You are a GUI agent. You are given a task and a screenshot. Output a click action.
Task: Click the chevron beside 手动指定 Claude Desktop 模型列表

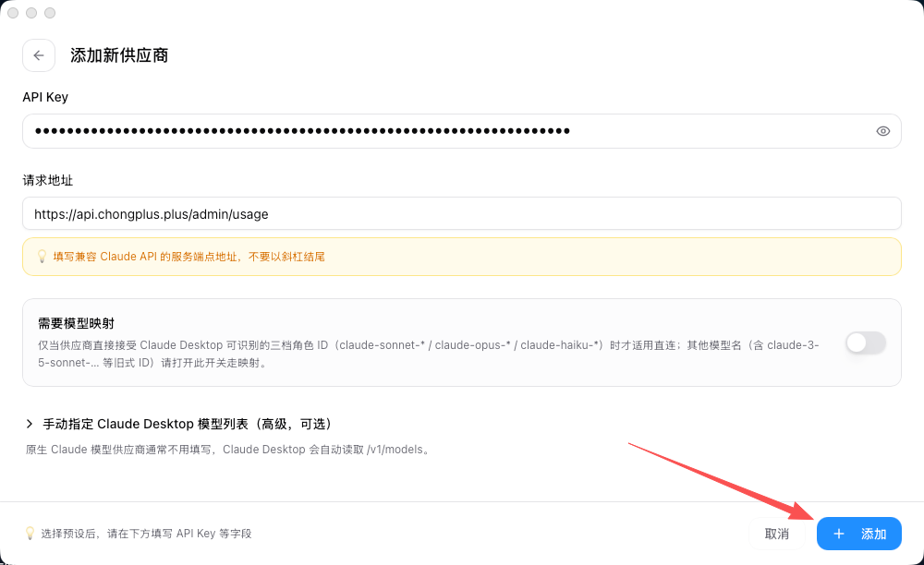point(30,424)
